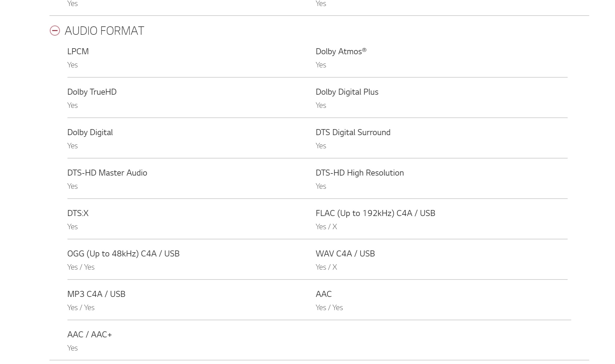Click Dolby TrueHD text
Image resolution: width=615 pixels, height=364 pixels.
(92, 92)
